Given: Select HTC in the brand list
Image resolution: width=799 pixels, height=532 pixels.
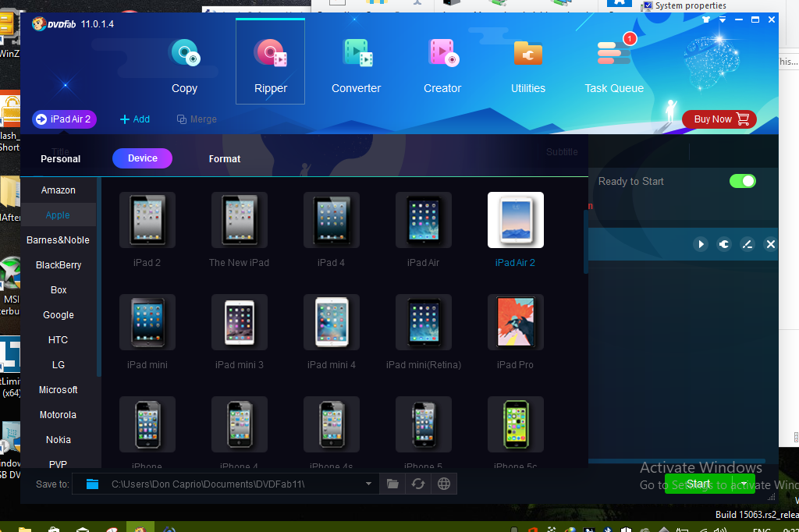Looking at the screenshot, I should (58, 340).
